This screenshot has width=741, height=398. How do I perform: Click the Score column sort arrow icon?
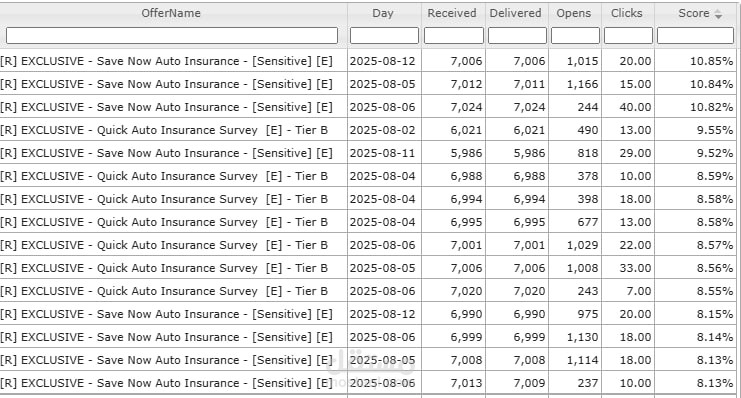point(718,14)
